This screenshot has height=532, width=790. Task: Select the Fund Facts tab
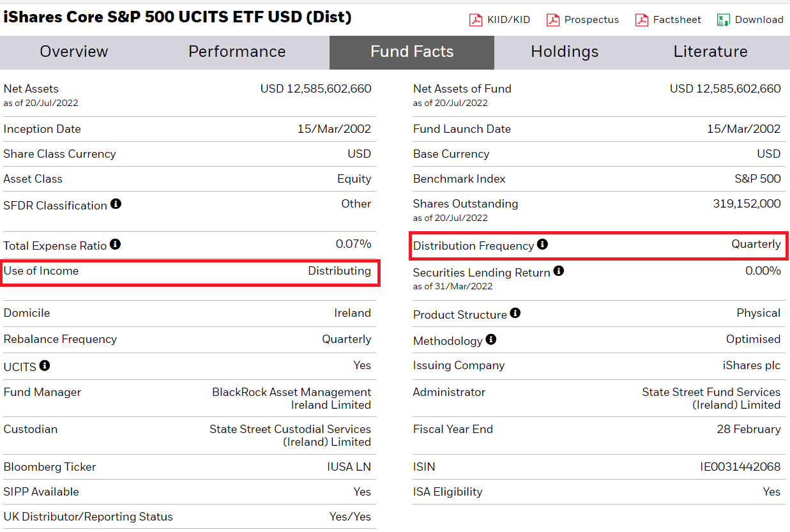coord(411,52)
